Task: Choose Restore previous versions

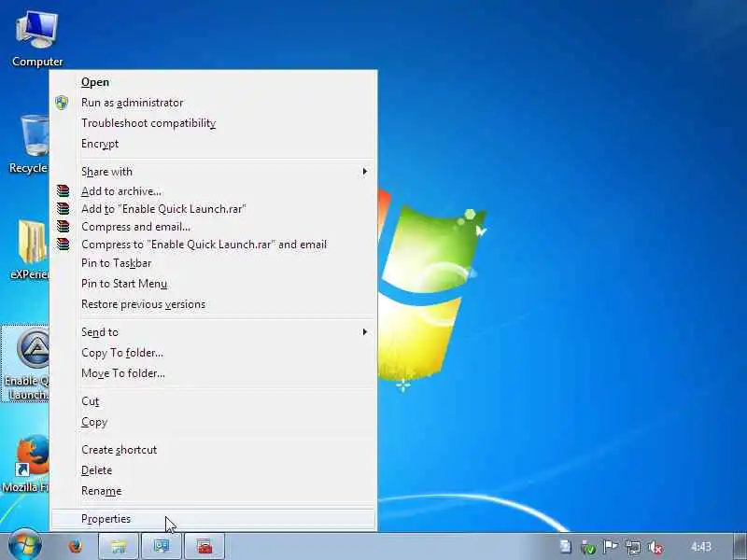Action: (x=214, y=304)
